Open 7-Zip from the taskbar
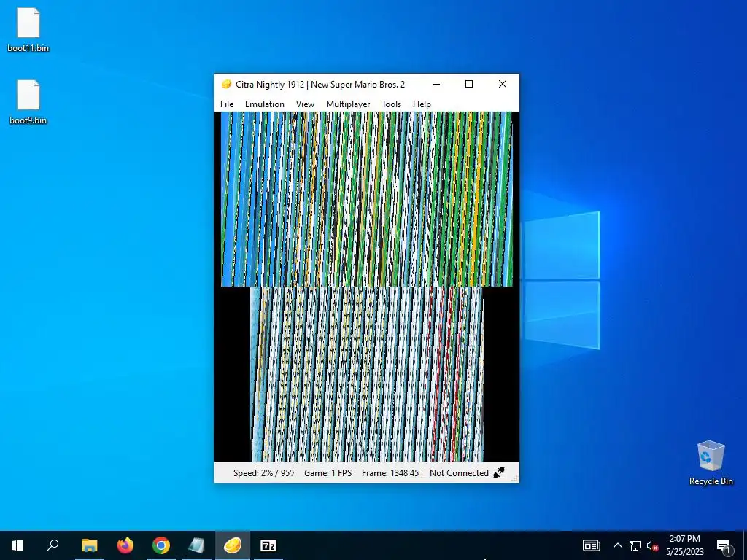Image resolution: width=747 pixels, height=560 pixels. (x=268, y=545)
